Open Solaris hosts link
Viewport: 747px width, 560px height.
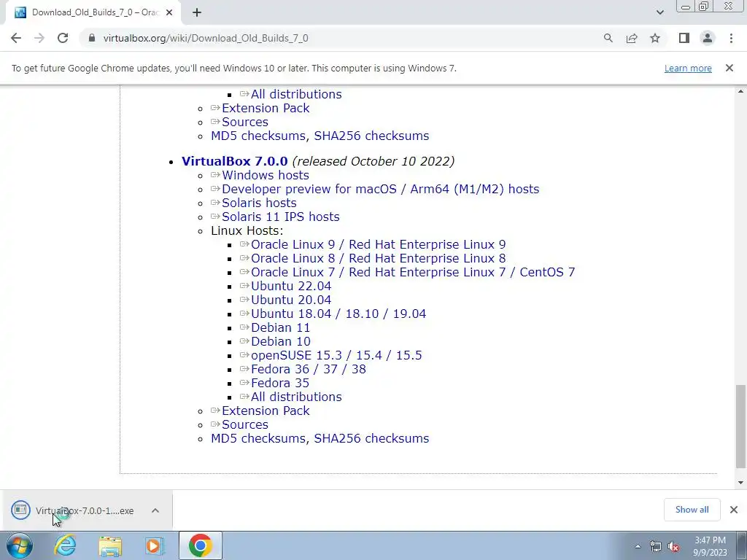[x=259, y=203]
